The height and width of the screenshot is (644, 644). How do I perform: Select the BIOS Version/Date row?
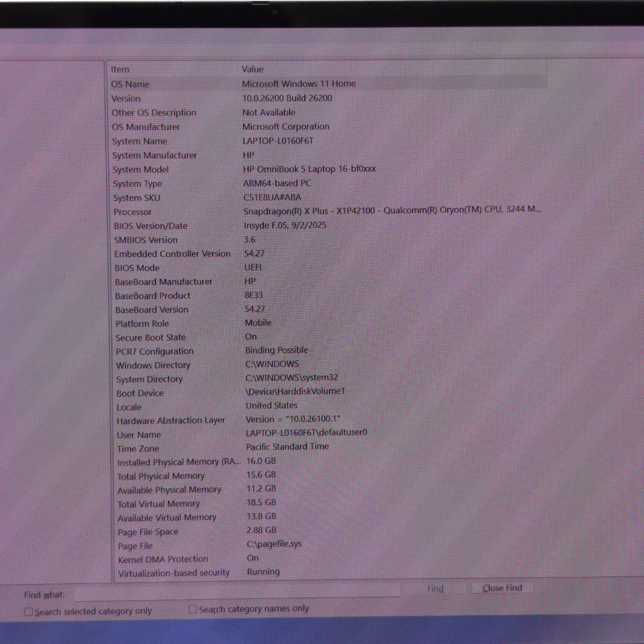pyautogui.click(x=151, y=226)
